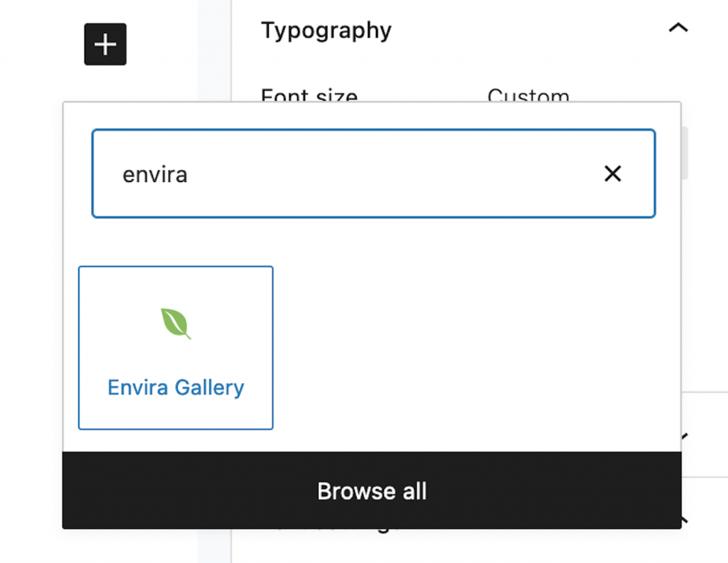Click the sidebar divider line right of popup
Viewport: 728px width, 563px height.
(x=704, y=392)
